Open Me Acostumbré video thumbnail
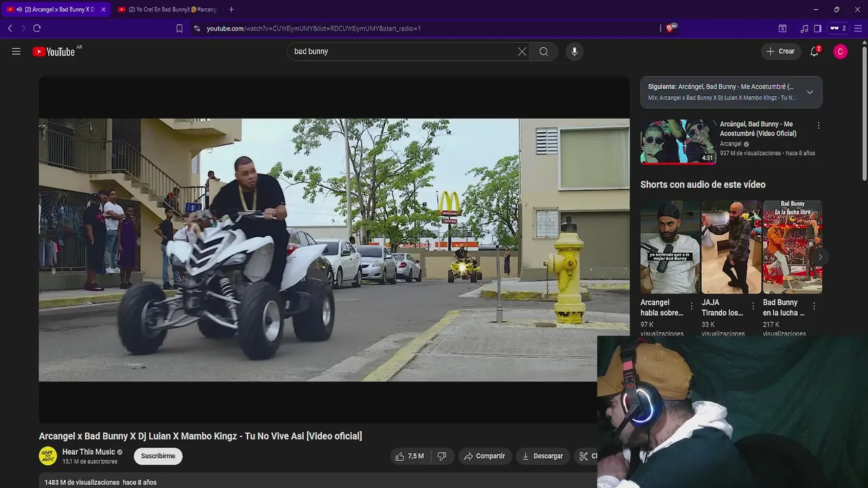Image resolution: width=868 pixels, height=488 pixels. pos(678,142)
